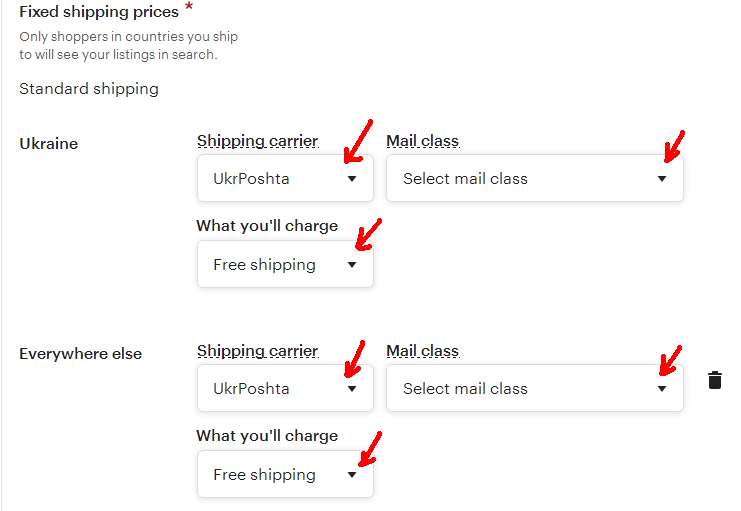Open Ukraine's Select mail class dropdown
Image resolution: width=741 pixels, height=511 pixels.
pos(534,178)
